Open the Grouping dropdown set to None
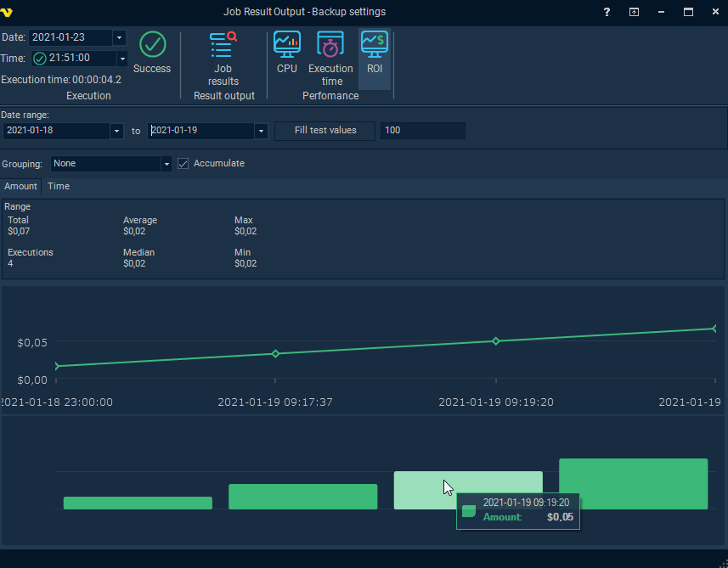This screenshot has height=568, width=728. tap(166, 164)
